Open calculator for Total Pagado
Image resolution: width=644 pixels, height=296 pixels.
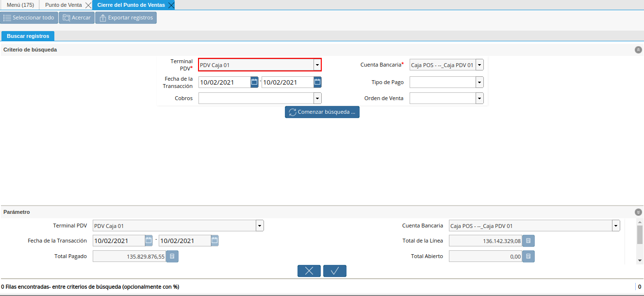tap(172, 256)
